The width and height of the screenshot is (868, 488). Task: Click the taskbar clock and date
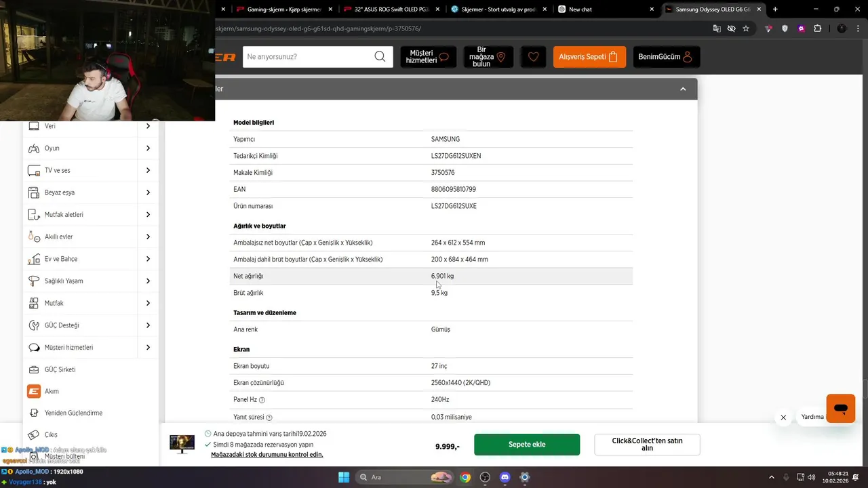(x=835, y=477)
